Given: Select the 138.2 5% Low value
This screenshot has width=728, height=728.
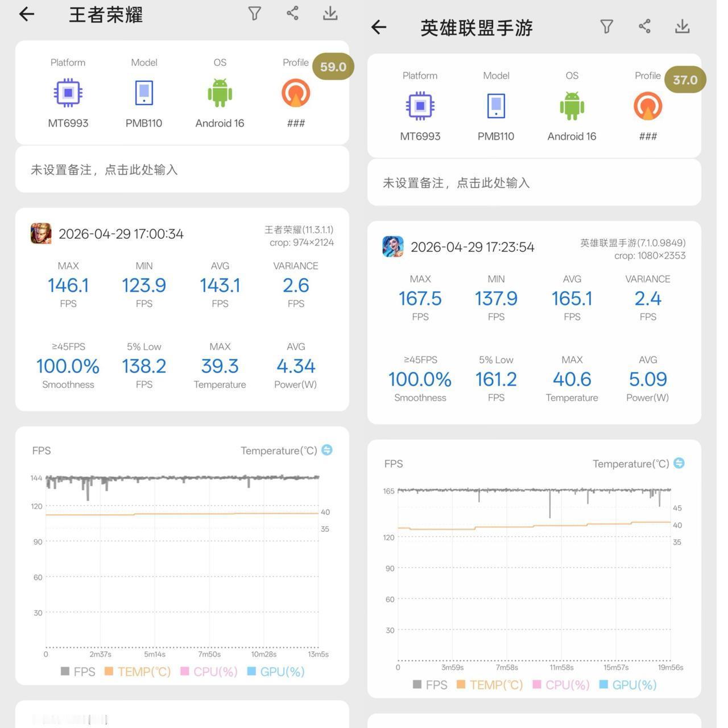Looking at the screenshot, I should point(144,366).
